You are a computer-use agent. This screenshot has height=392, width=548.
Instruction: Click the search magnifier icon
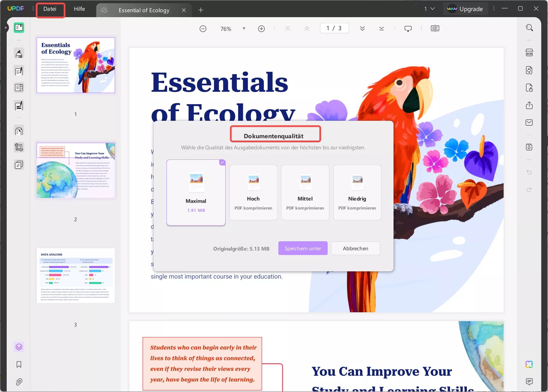(x=529, y=28)
